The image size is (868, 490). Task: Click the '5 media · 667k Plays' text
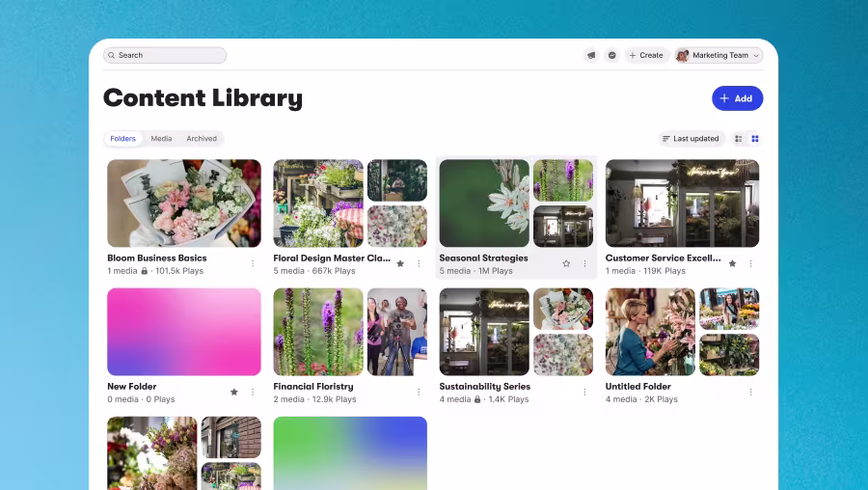tap(313, 271)
